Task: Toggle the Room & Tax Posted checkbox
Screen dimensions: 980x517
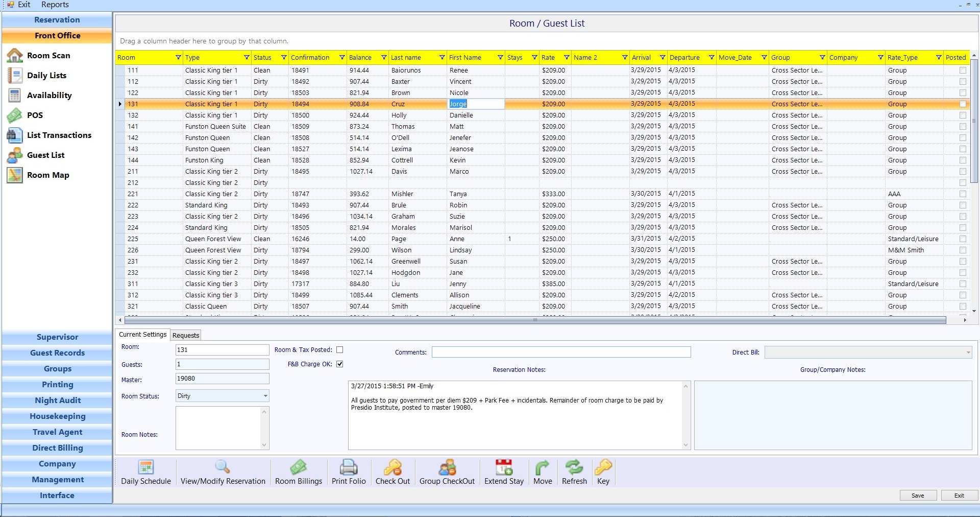Action: pos(340,350)
